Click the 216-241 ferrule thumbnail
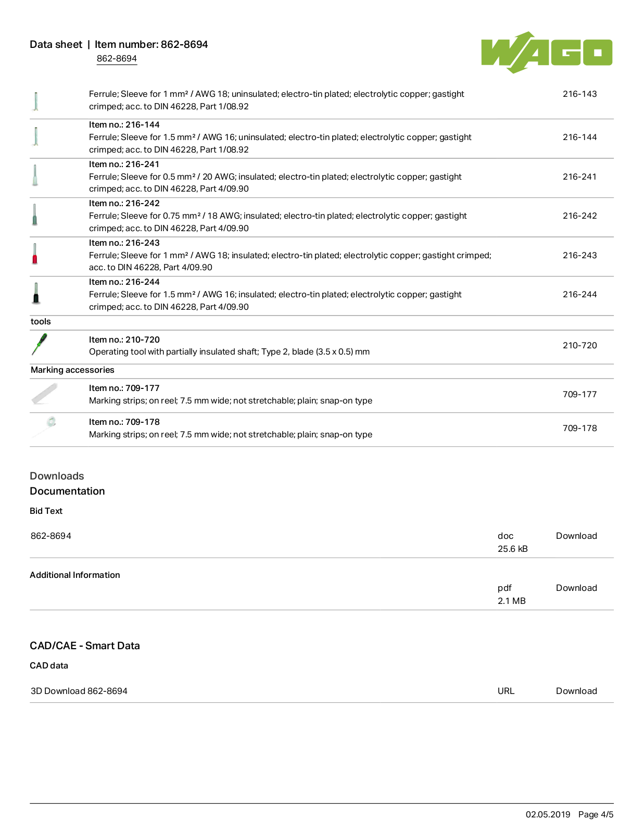 (35, 175)
